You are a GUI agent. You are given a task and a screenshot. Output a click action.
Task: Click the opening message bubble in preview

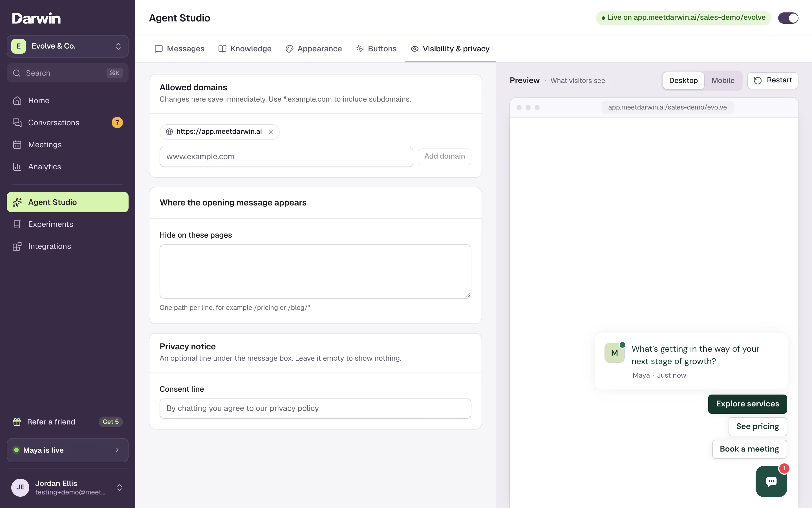click(x=691, y=361)
